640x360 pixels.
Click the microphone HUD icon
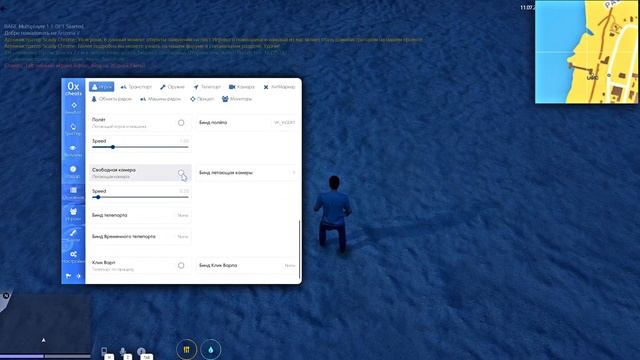coord(122,351)
